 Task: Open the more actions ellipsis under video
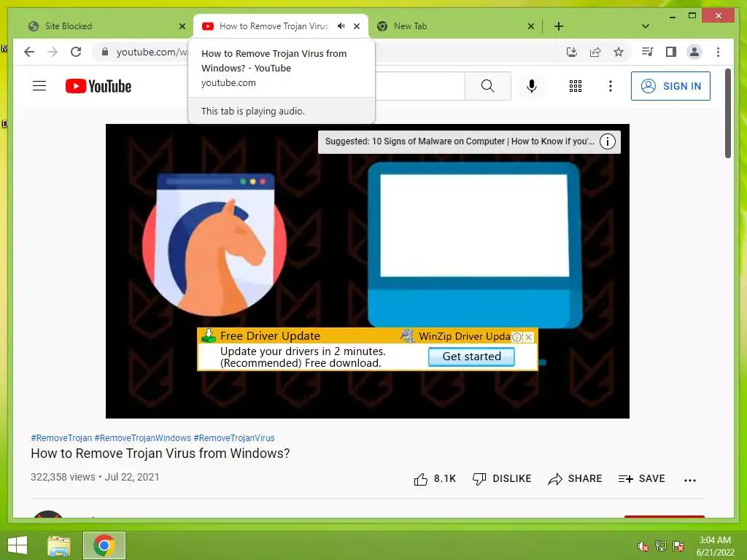point(690,480)
